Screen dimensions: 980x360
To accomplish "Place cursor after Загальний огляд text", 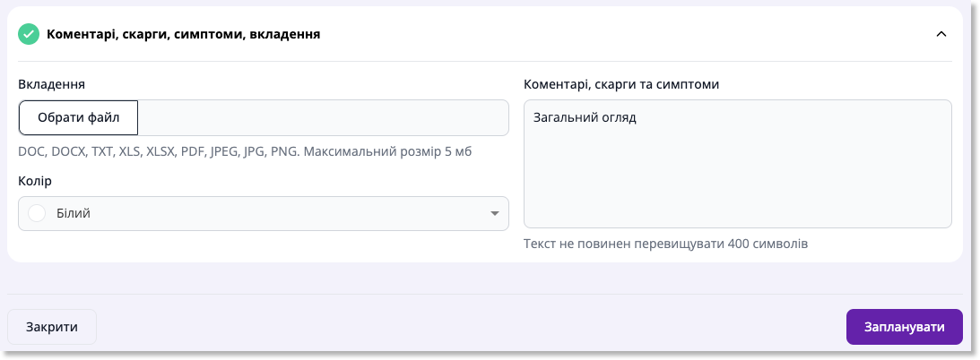I will pyautogui.click(x=637, y=118).
